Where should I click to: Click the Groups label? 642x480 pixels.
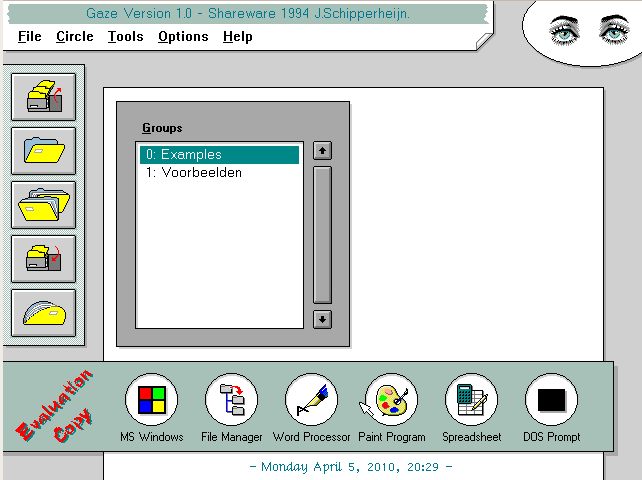pyautogui.click(x=162, y=128)
